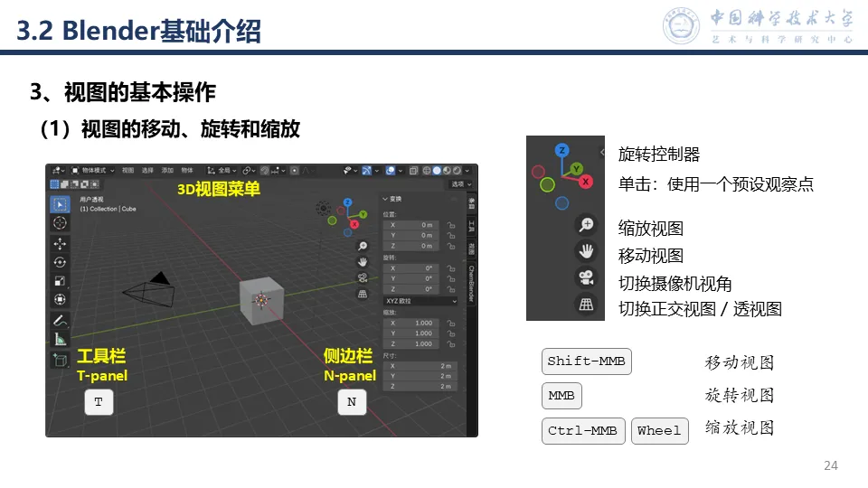Switch to the 条目 sidebar tab
Viewport: 868px width, 488px height.
[x=472, y=203]
